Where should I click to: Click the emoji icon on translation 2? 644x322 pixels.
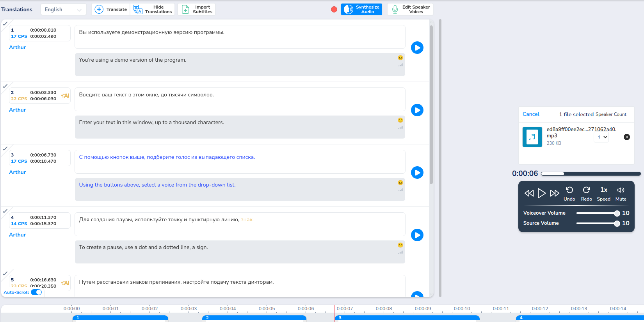coord(400,120)
